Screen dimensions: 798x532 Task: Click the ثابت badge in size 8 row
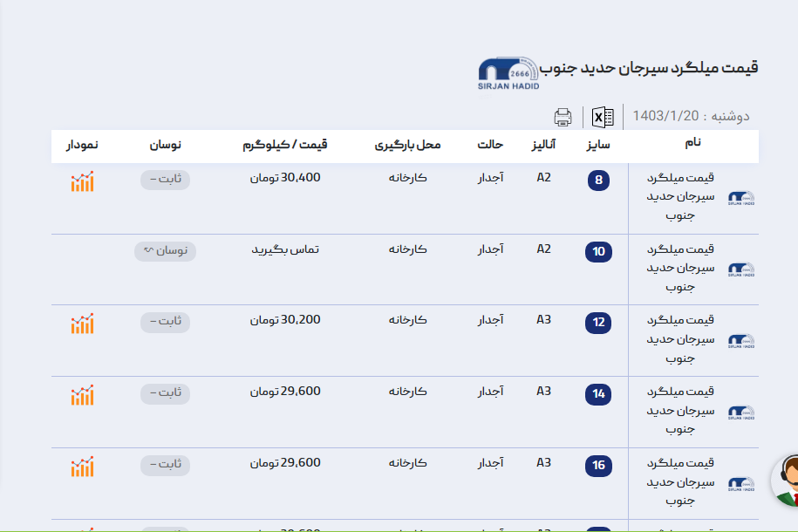pos(165,180)
